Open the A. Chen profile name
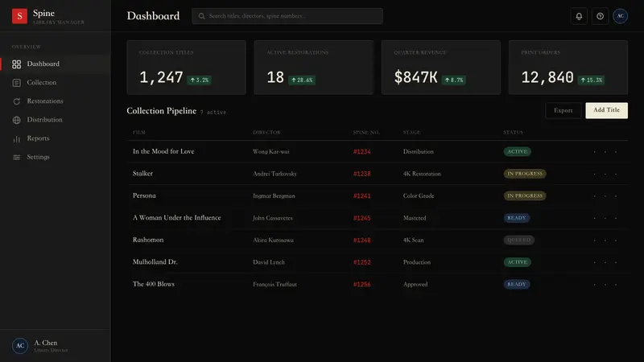This screenshot has width=644, height=362. [46, 343]
